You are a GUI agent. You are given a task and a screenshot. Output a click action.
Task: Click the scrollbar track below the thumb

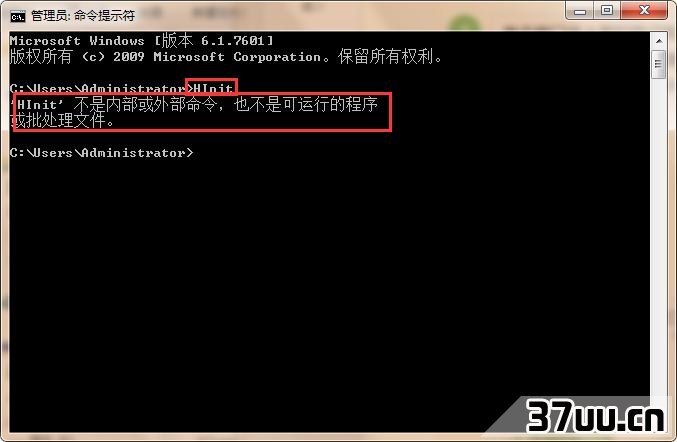(659, 237)
